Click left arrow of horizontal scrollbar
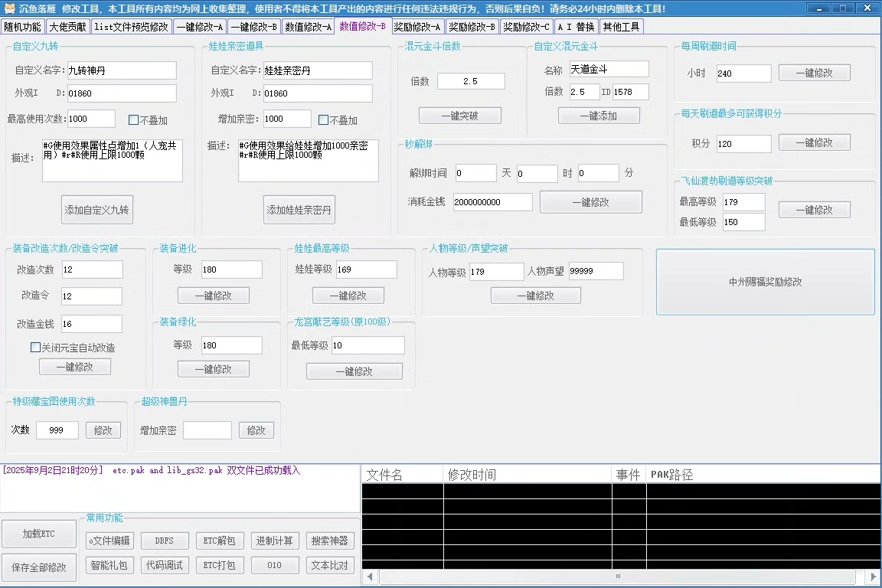Image resolution: width=882 pixels, height=588 pixels. (370, 577)
